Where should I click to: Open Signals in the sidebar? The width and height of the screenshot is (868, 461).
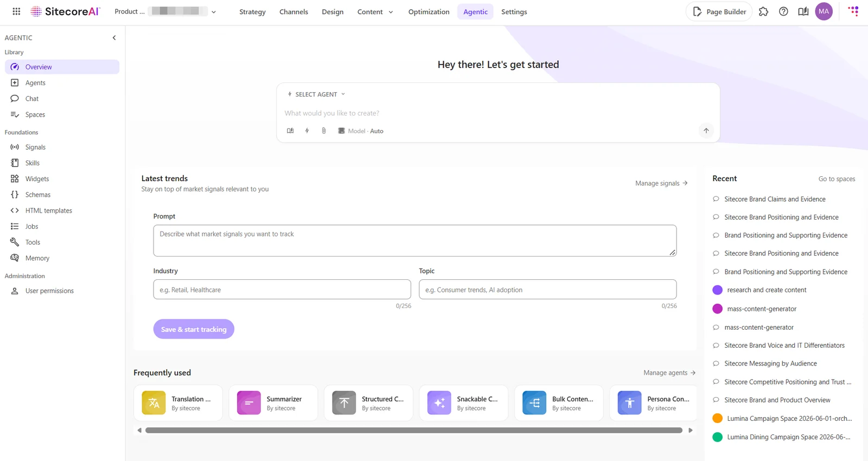coord(62,147)
